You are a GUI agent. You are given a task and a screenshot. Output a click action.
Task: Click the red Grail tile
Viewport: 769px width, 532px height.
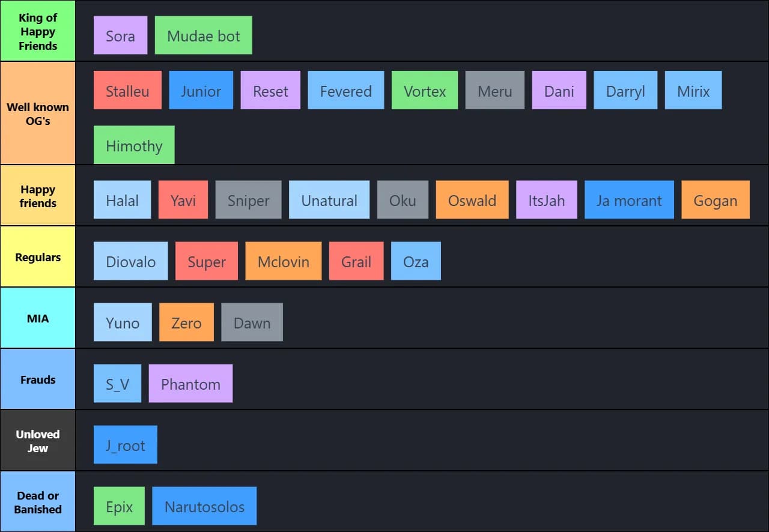pos(356,261)
